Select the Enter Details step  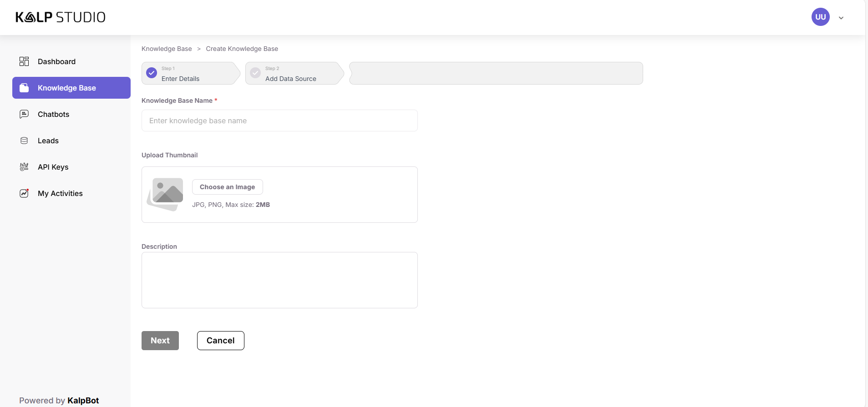(180, 78)
